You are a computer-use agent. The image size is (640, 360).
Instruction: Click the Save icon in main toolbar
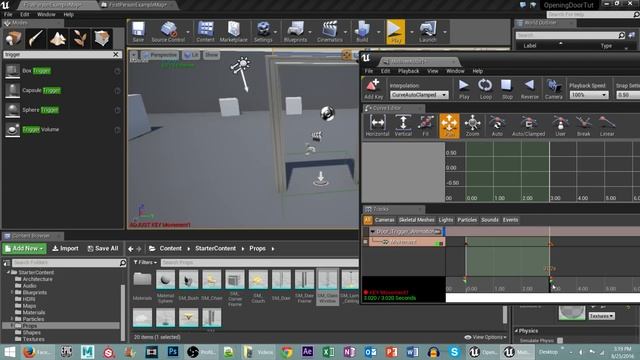click(x=138, y=32)
